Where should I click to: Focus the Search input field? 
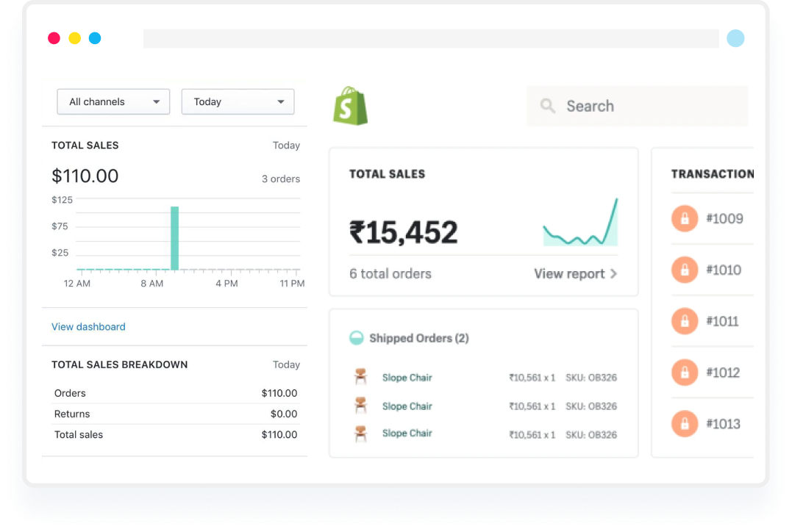[638, 106]
